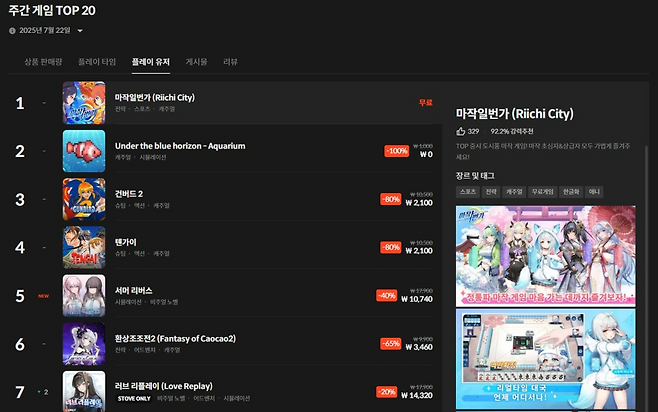Open the 마작일번가 (Riichi City) game icon
The image size is (658, 412).
[84, 103]
